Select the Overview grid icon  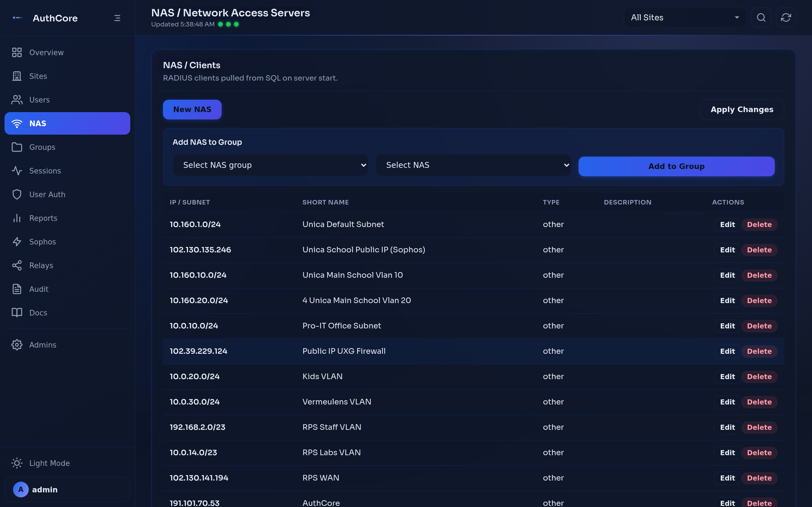click(x=17, y=52)
